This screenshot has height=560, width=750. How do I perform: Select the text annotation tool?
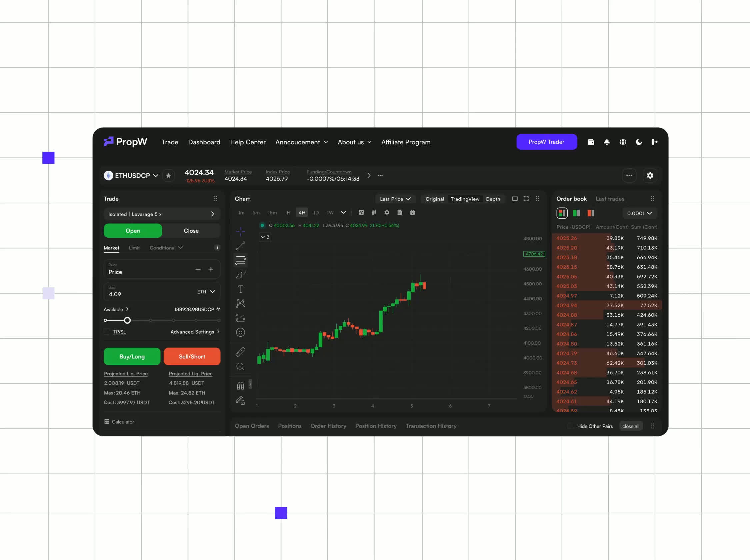coord(240,288)
